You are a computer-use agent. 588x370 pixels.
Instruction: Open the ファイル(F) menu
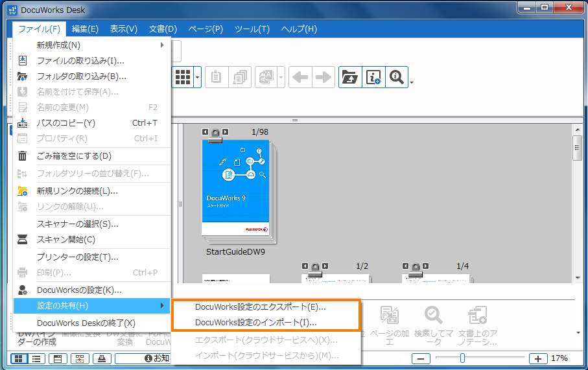click(39, 29)
